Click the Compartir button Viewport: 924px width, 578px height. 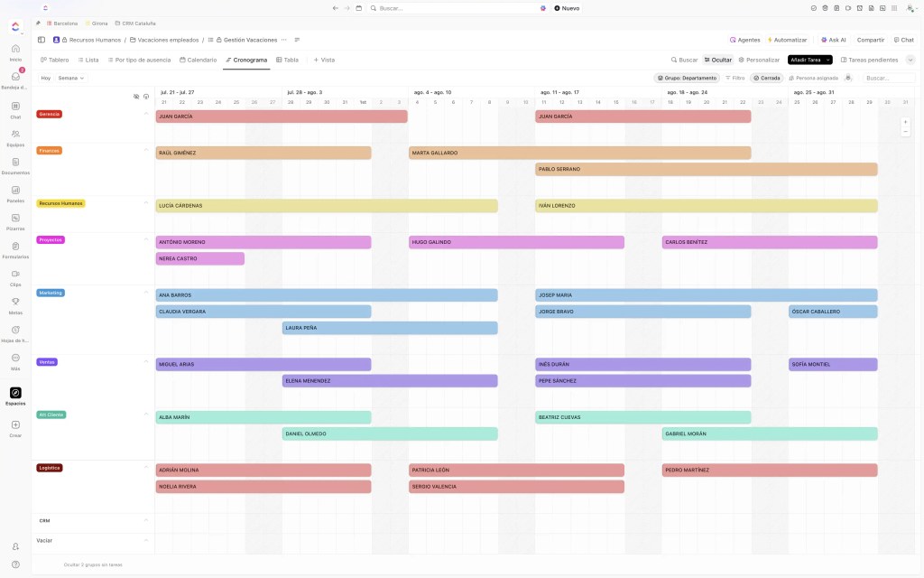870,40
